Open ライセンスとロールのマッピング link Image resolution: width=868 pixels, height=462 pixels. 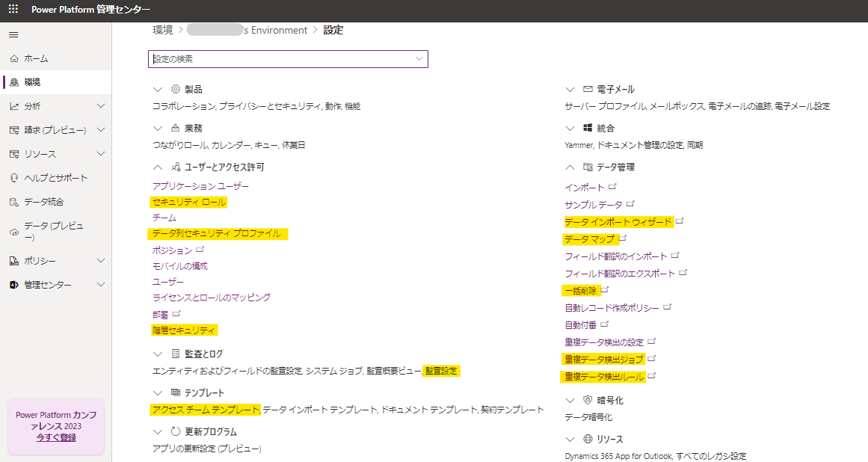pos(212,298)
